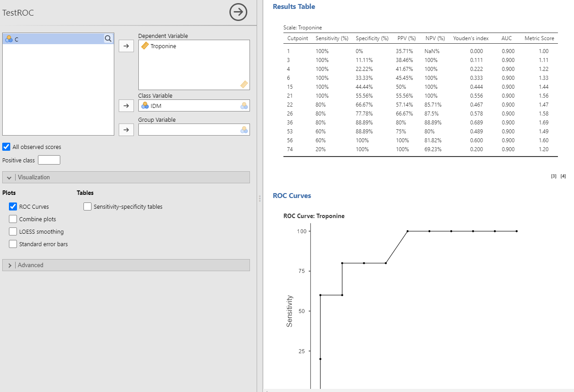Click the search magnifier in variable list
The image size is (574, 392).
point(108,39)
